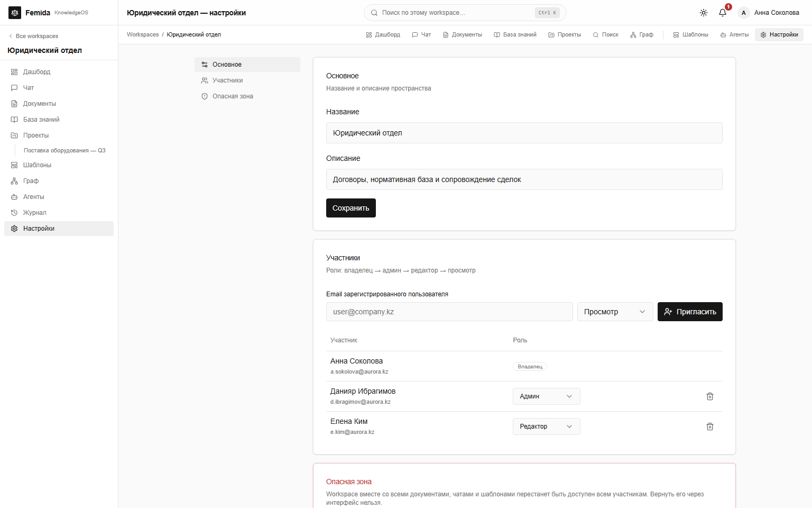Click the magnifier icon in search box

374,13
